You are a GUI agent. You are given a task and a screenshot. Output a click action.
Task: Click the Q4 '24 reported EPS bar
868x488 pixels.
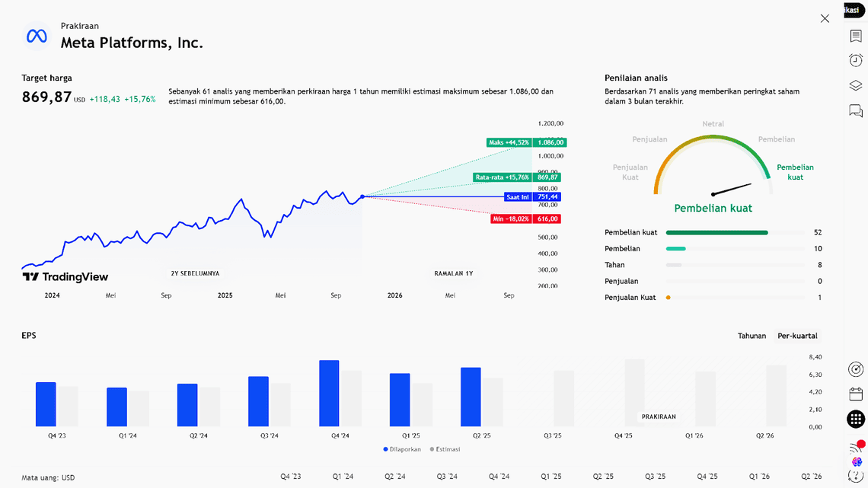329,394
